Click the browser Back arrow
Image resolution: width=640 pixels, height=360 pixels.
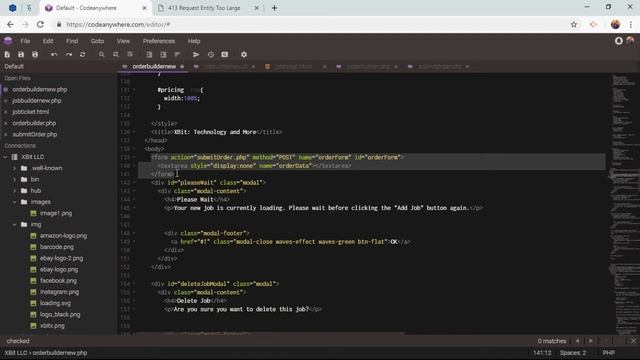point(10,24)
